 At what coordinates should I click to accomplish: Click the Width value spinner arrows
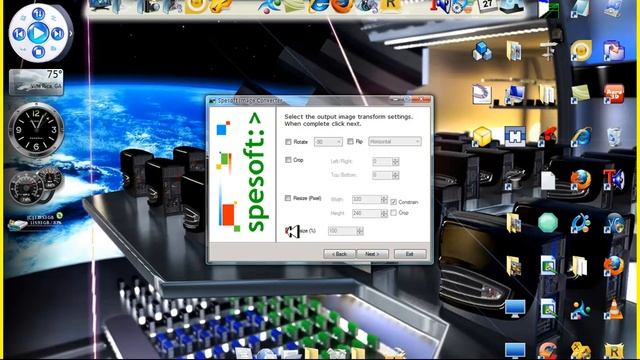click(384, 199)
